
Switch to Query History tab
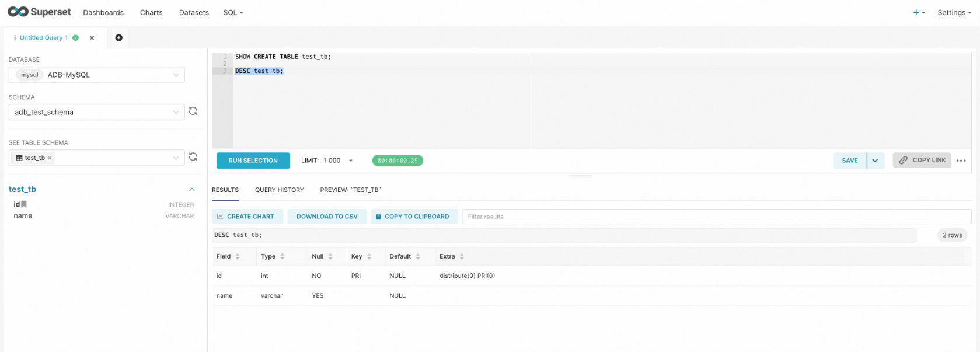(280, 190)
